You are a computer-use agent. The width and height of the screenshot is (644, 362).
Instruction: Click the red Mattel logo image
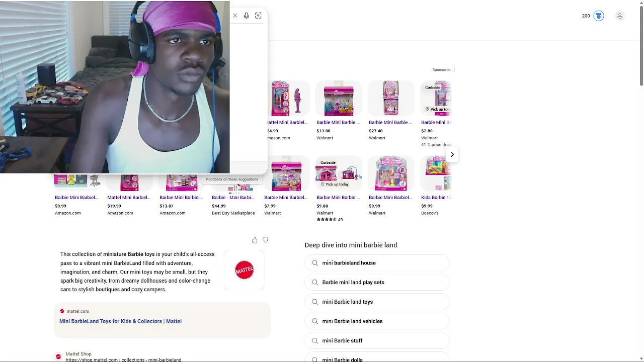point(245,270)
